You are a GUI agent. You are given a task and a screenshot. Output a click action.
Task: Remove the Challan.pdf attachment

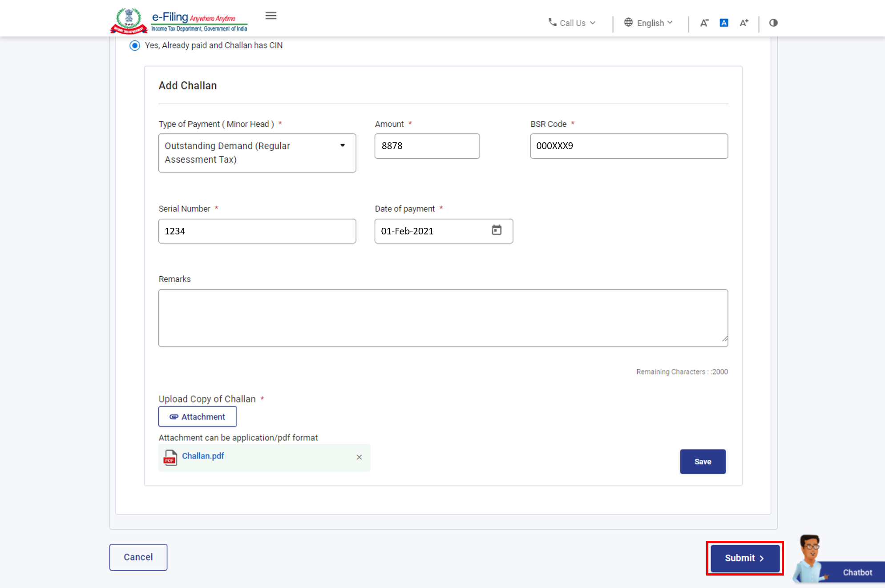tap(359, 457)
